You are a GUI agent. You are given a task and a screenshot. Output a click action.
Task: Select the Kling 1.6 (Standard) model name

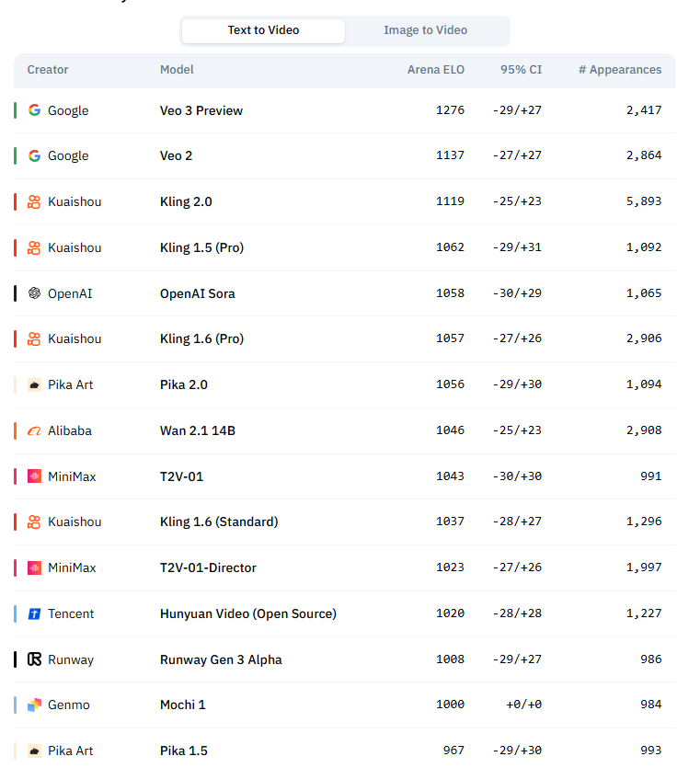click(x=219, y=522)
